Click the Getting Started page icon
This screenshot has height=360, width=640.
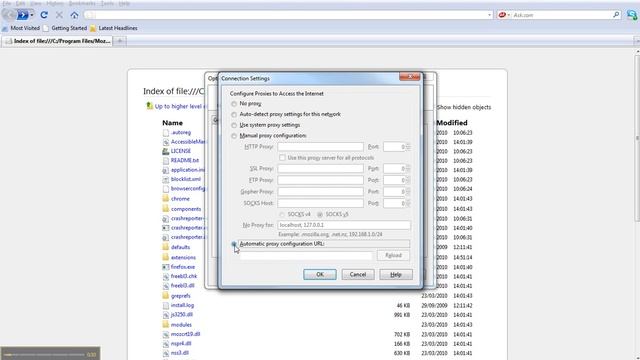[x=46, y=28]
